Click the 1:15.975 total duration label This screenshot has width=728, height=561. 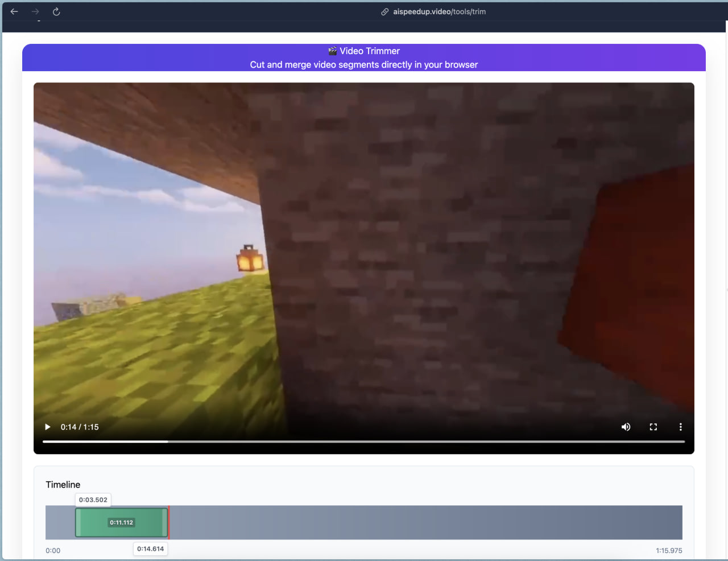coord(669,551)
